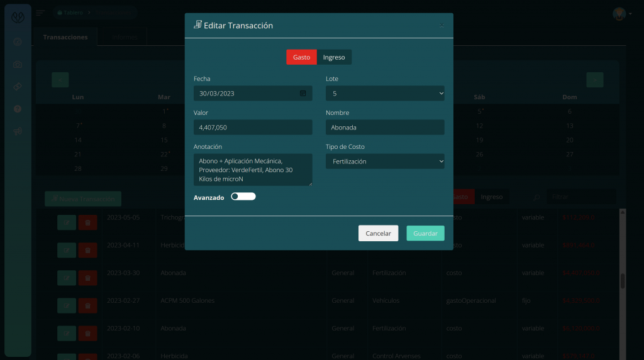The width and height of the screenshot is (644, 360).
Task: Delete the ACPM 500 Galones row
Action: pyautogui.click(x=87, y=305)
